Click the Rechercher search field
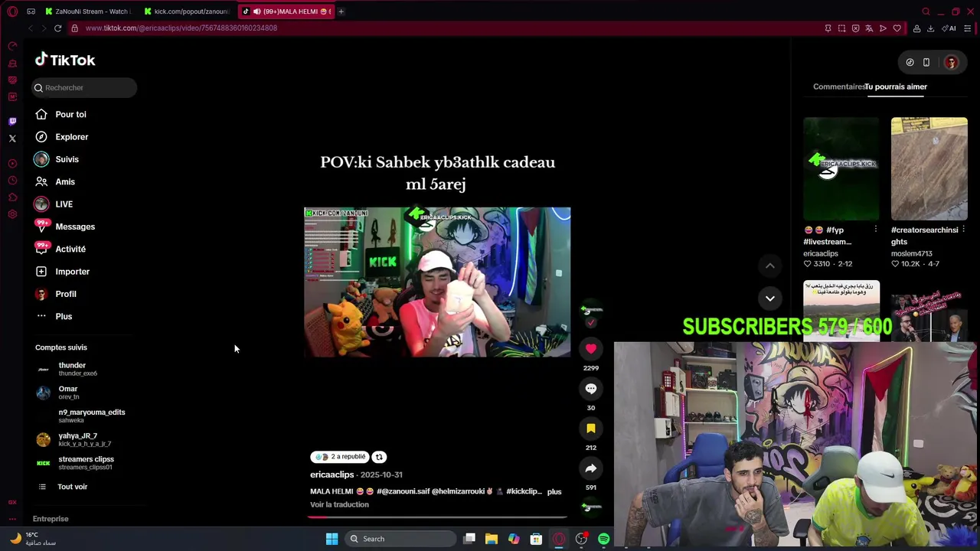The width and height of the screenshot is (980, 551). [84, 87]
